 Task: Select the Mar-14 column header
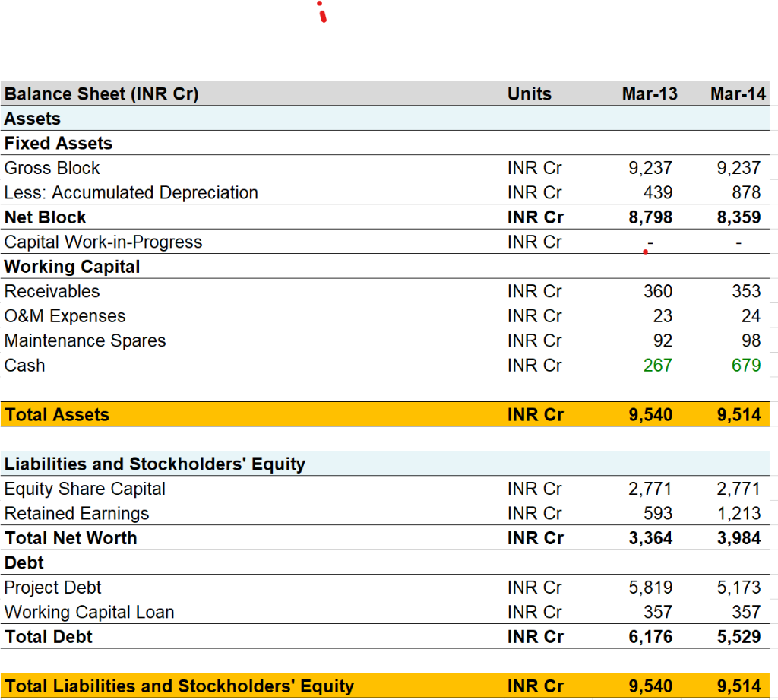point(738,93)
